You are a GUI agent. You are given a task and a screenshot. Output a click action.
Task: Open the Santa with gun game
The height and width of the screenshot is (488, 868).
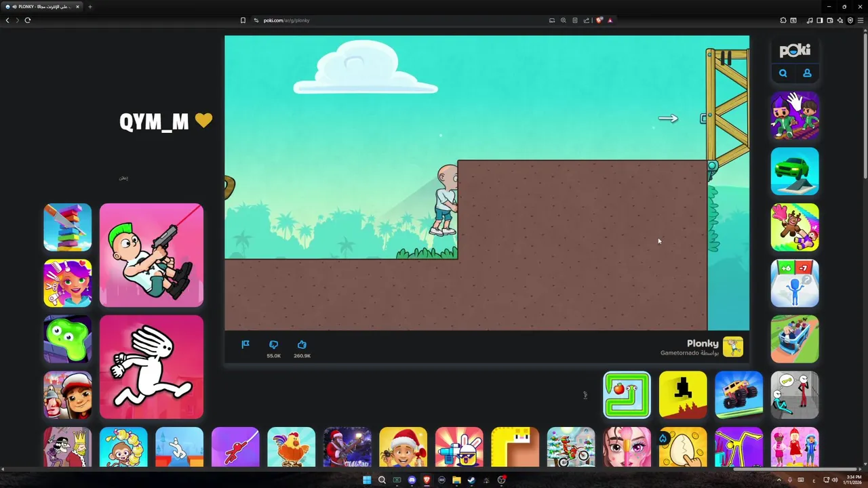[x=347, y=447]
